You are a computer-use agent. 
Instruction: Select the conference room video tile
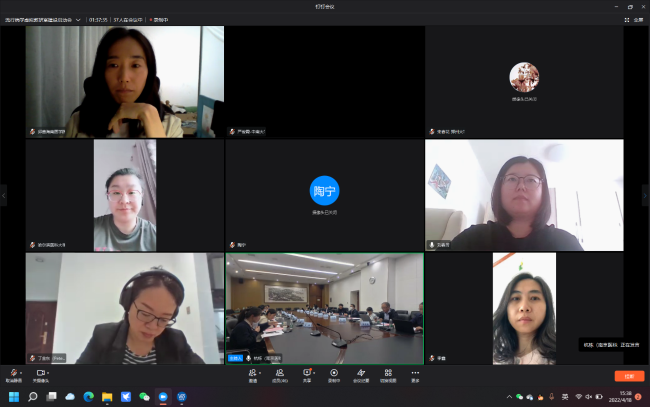(324, 308)
